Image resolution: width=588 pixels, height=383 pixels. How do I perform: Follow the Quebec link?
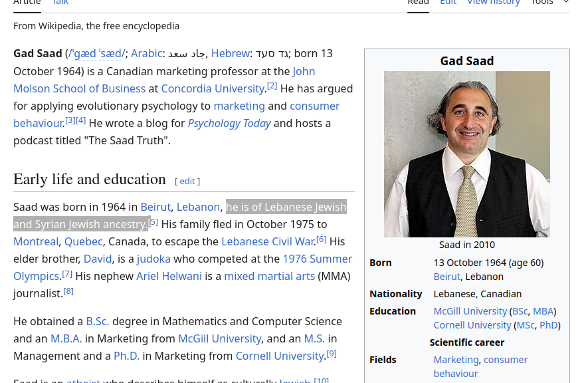83,241
